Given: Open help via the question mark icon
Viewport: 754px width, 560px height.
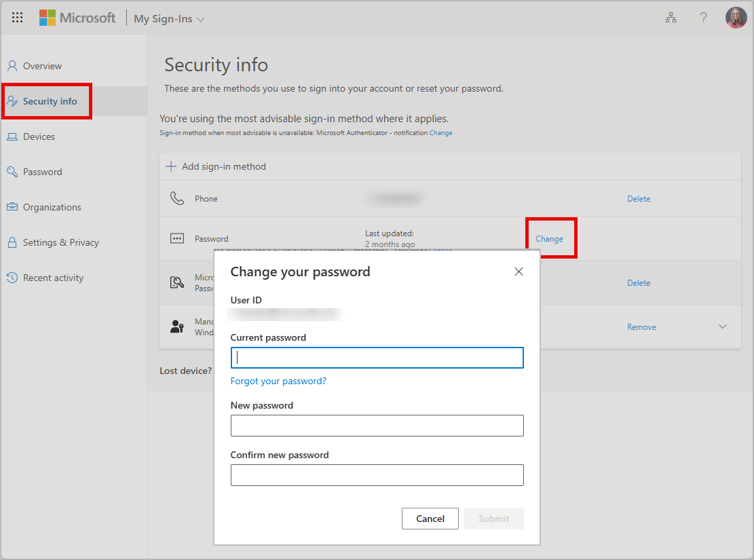Looking at the screenshot, I should 703,18.
